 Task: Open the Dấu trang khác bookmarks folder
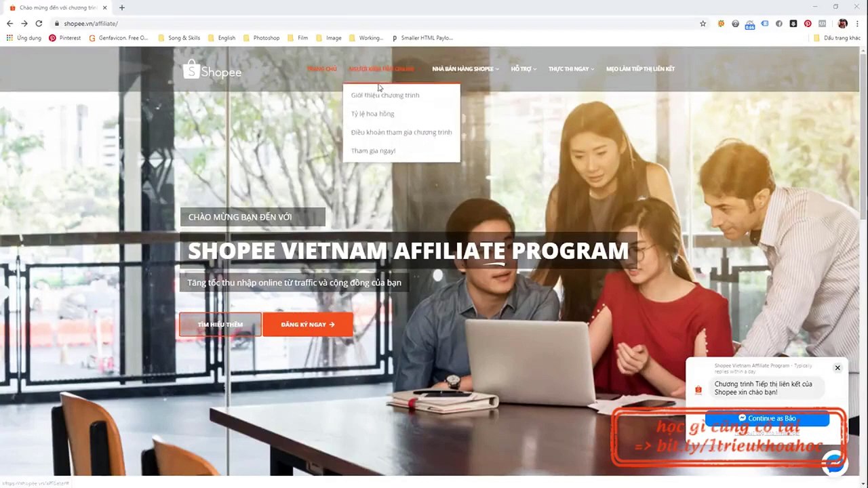837,38
